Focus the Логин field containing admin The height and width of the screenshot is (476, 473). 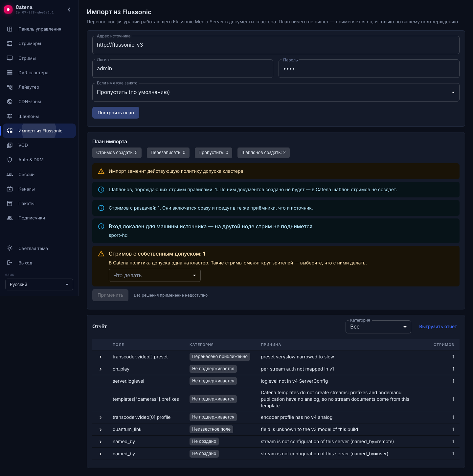[183, 69]
